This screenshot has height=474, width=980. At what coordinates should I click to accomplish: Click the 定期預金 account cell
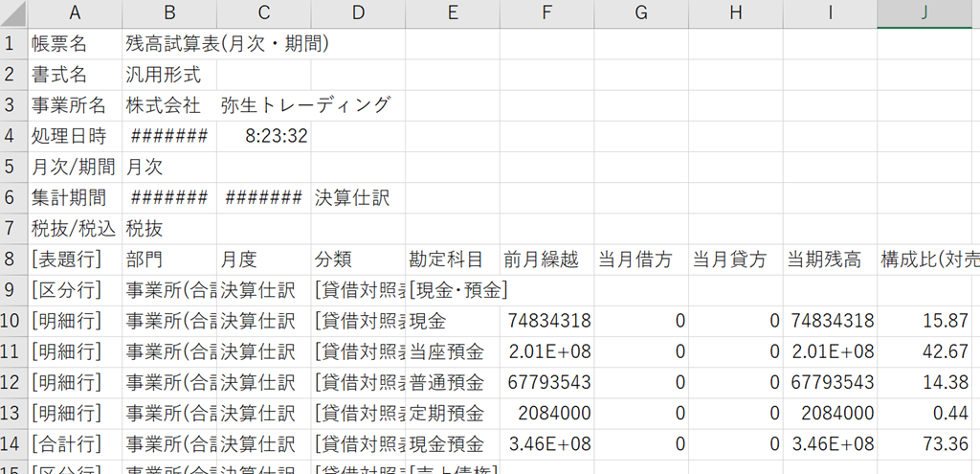pyautogui.click(x=453, y=413)
